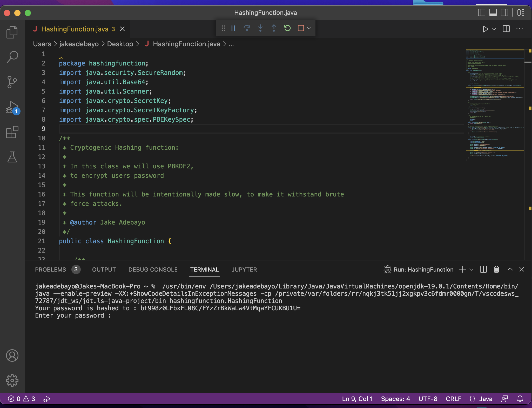Image resolution: width=532 pixels, height=408 pixels.
Task: Open Source Control view
Action: click(12, 82)
